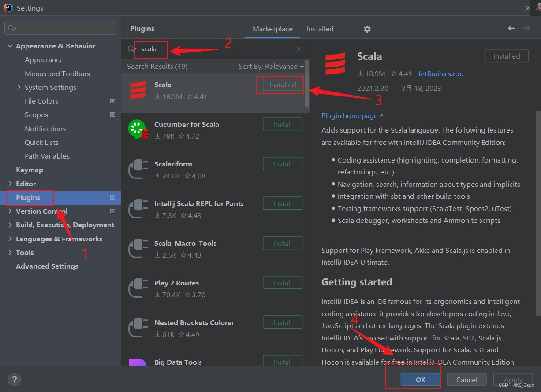
Task: Install the Play 2 Routes plugin
Action: tap(283, 283)
